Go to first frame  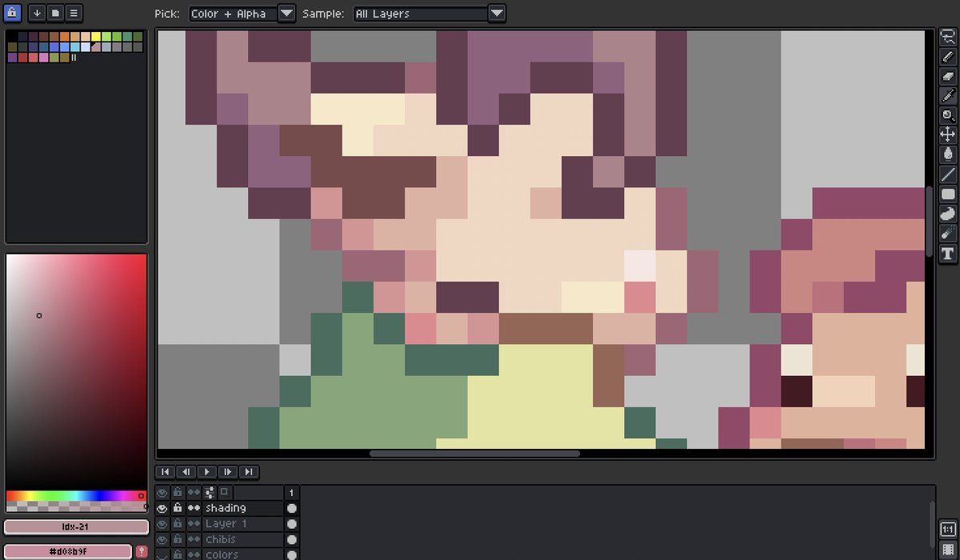[165, 472]
